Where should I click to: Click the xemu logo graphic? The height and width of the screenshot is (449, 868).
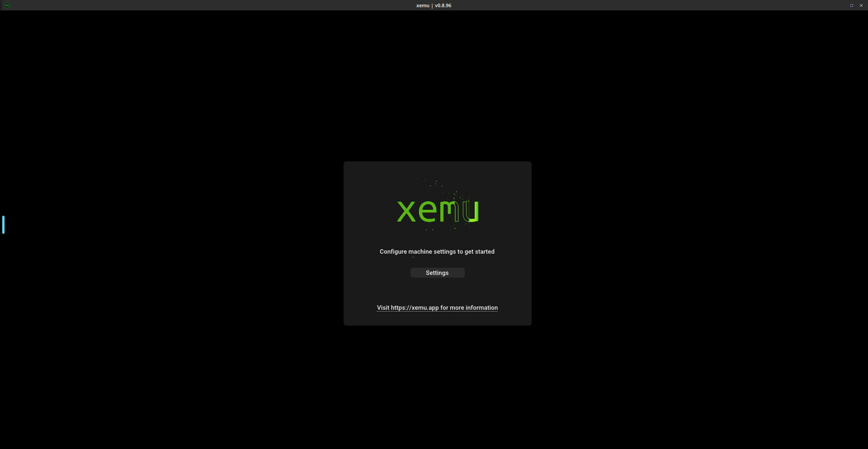438,211
